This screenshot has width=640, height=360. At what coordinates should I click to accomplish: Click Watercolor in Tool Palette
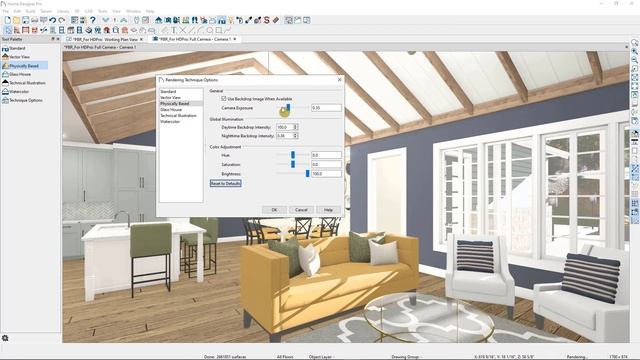pos(19,91)
